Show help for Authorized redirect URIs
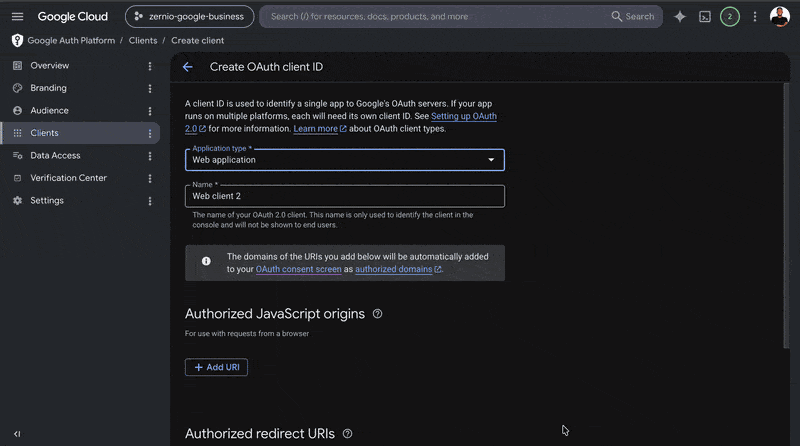This screenshot has height=446, width=800. 347,434
